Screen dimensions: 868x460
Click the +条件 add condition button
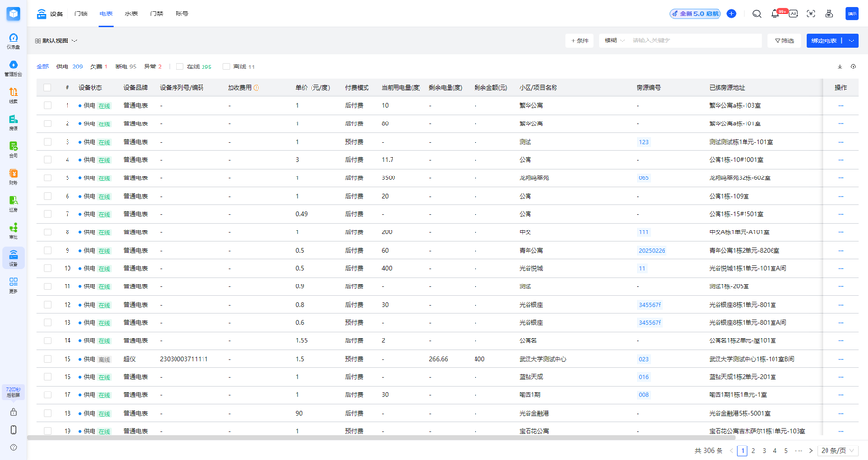tap(580, 41)
